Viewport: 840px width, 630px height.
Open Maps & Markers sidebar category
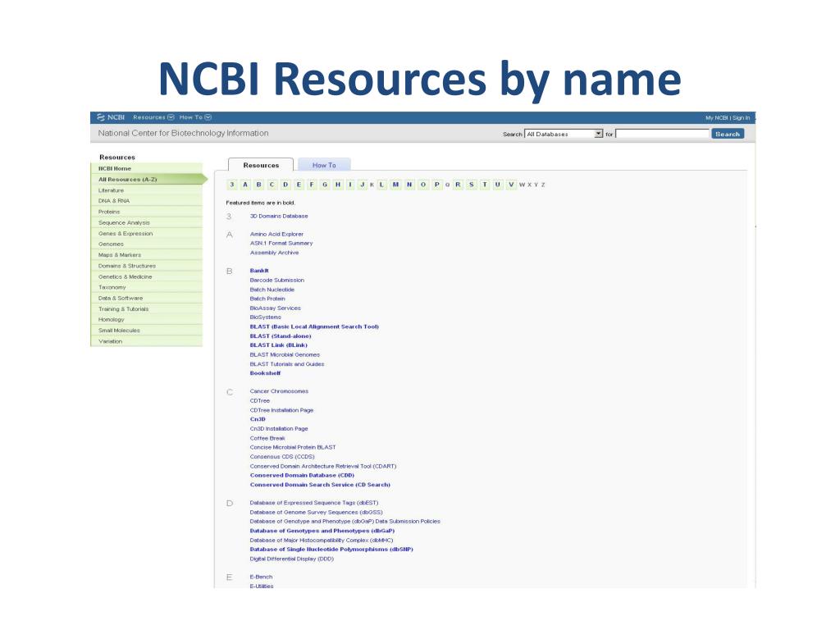click(147, 255)
